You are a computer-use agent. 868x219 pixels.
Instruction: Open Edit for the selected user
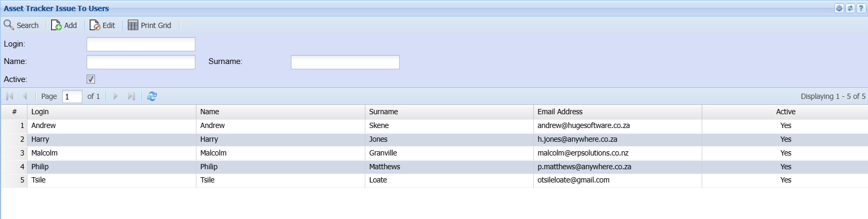pos(102,25)
